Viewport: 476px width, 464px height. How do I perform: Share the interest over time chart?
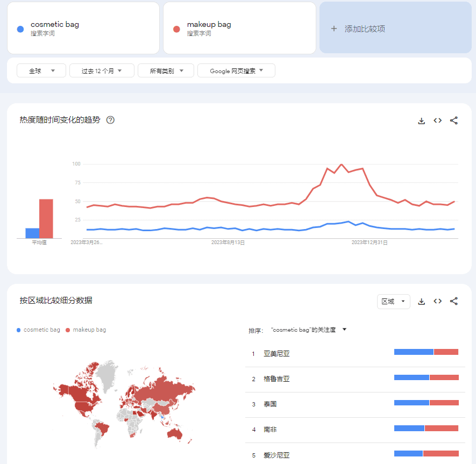[454, 120]
